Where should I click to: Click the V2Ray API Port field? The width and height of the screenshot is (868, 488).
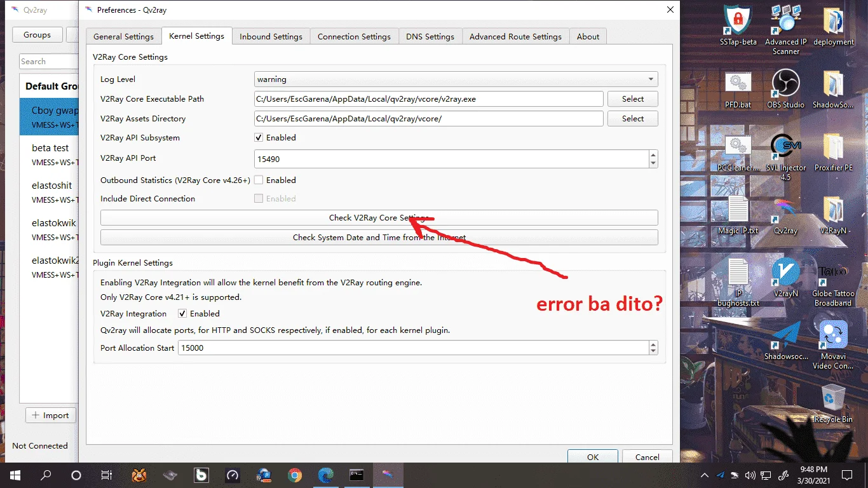pos(452,159)
